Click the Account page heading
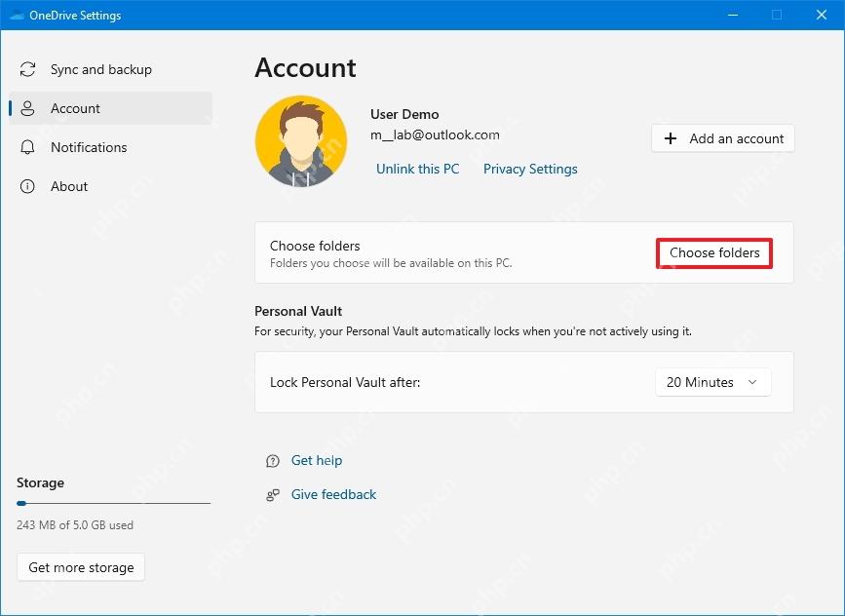The image size is (845, 616). pos(306,68)
